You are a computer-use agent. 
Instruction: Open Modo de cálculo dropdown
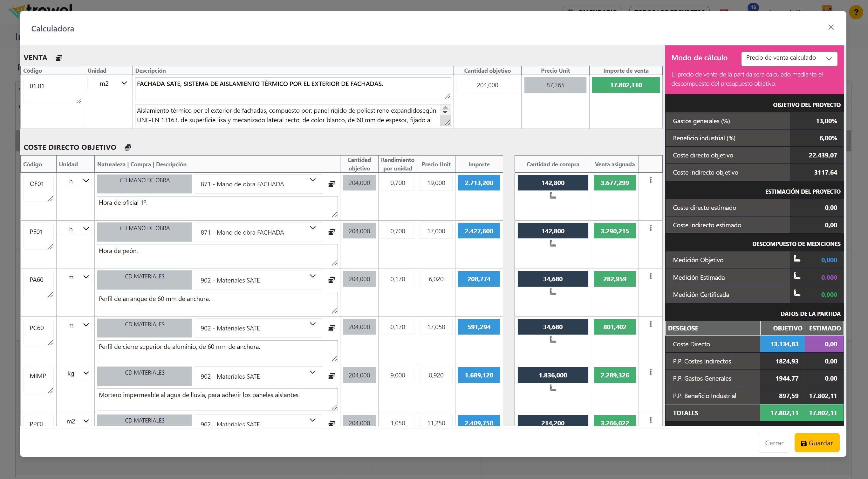789,59
